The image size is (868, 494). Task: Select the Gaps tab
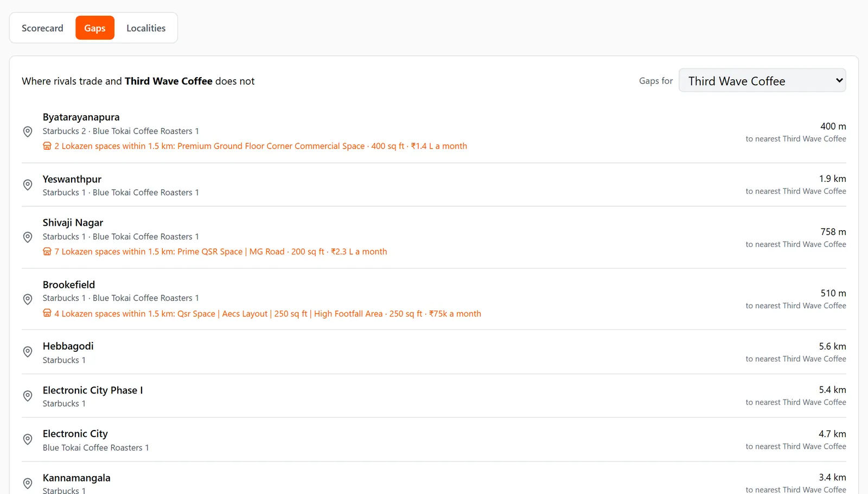(95, 28)
